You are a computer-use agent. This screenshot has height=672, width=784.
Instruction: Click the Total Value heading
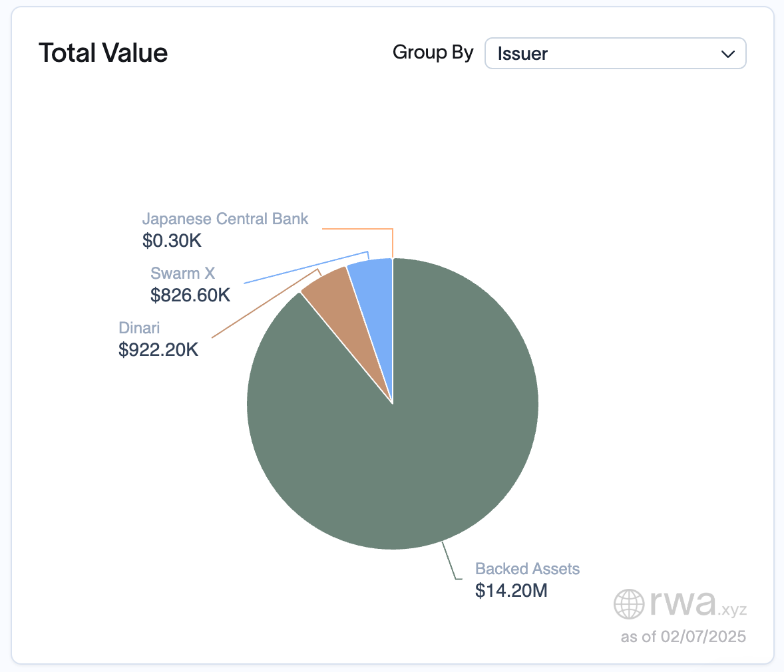click(103, 53)
